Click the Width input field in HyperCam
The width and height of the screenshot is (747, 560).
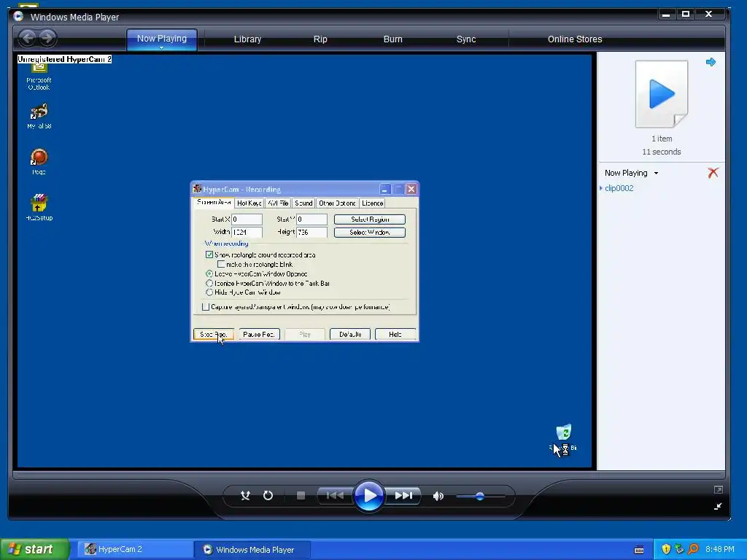pyautogui.click(x=247, y=232)
